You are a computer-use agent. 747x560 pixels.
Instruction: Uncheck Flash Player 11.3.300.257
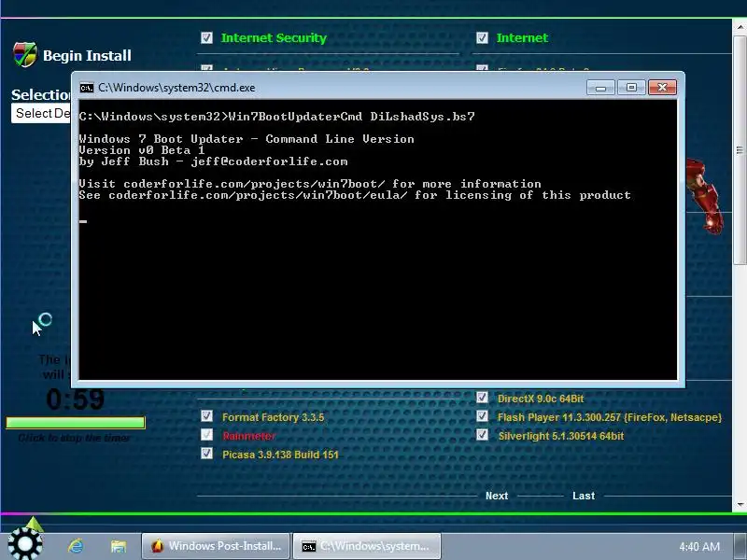pos(482,416)
